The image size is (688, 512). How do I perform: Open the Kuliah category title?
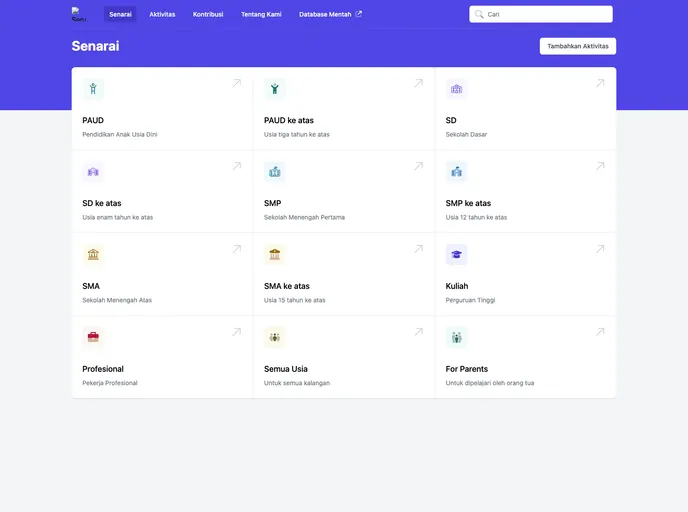(457, 286)
